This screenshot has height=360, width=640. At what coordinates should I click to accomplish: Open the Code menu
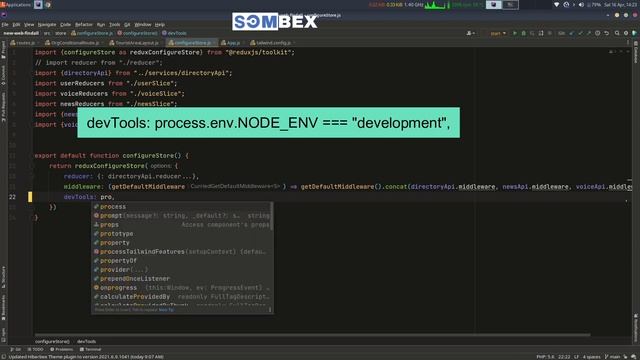(x=65, y=24)
